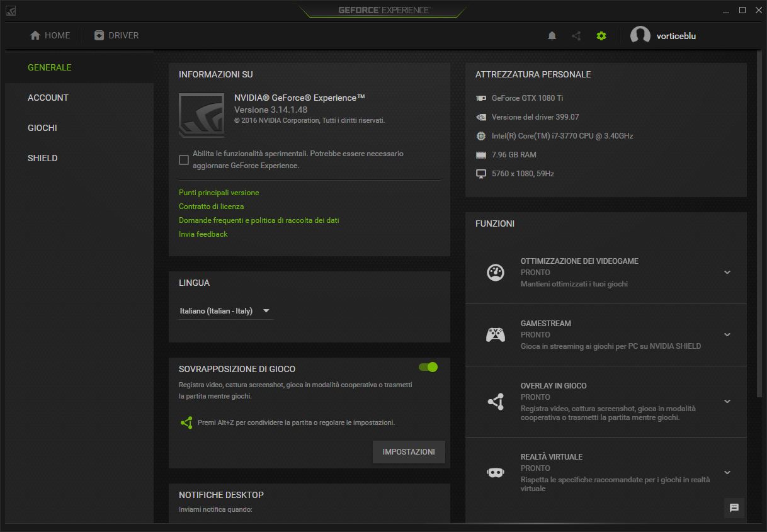Expand the Overlay in gioco section

click(x=727, y=401)
